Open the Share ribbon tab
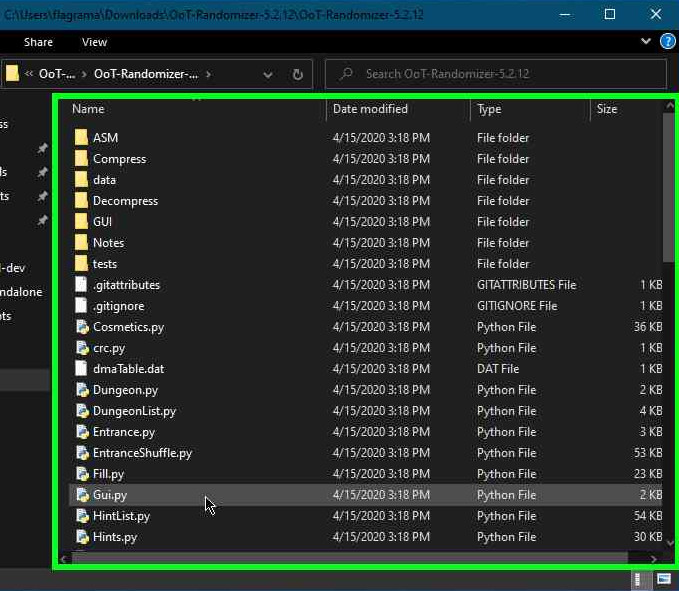Image resolution: width=679 pixels, height=591 pixels. pos(39,42)
